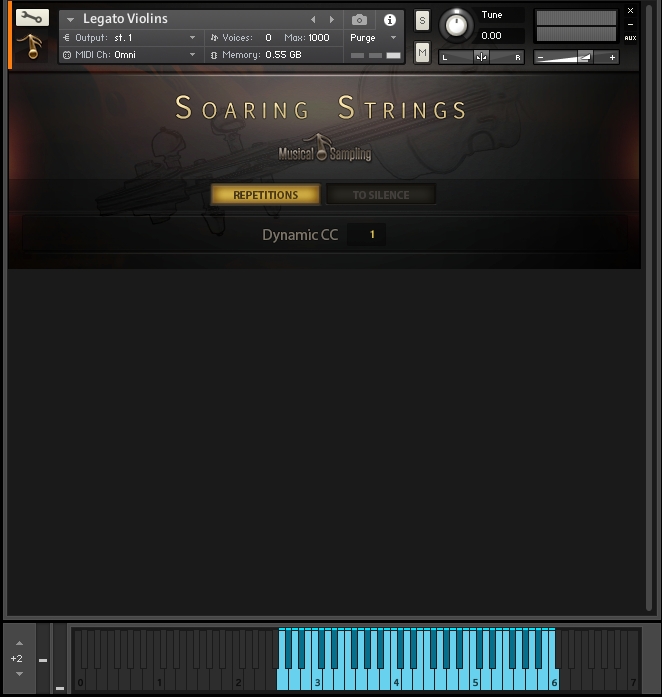Click the Voices icon
Image resolution: width=662 pixels, height=697 pixels.
214,38
